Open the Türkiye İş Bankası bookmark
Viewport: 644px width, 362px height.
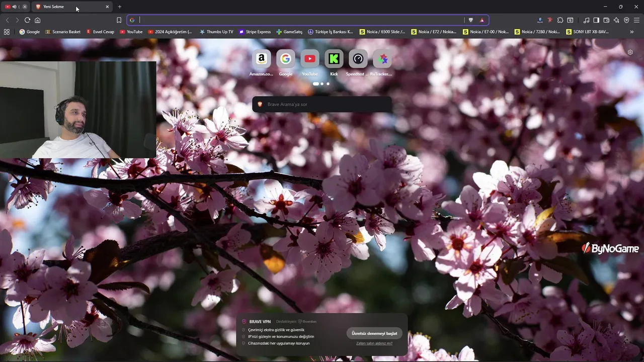click(331, 32)
